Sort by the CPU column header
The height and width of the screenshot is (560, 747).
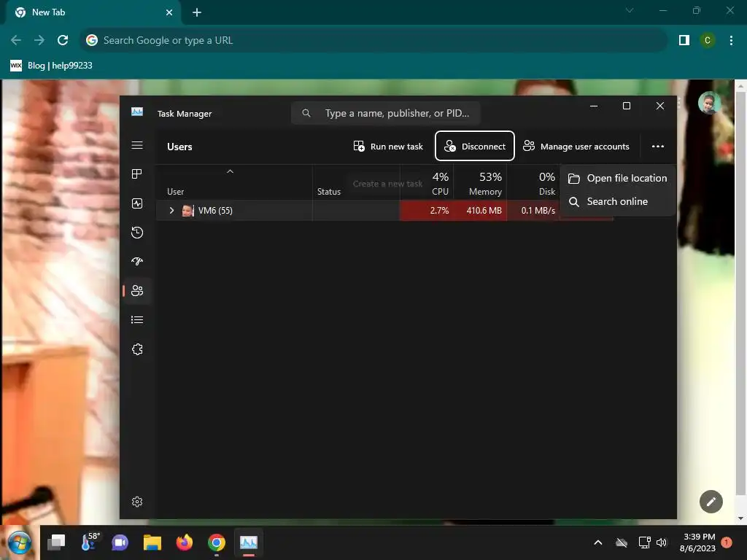(x=427, y=183)
